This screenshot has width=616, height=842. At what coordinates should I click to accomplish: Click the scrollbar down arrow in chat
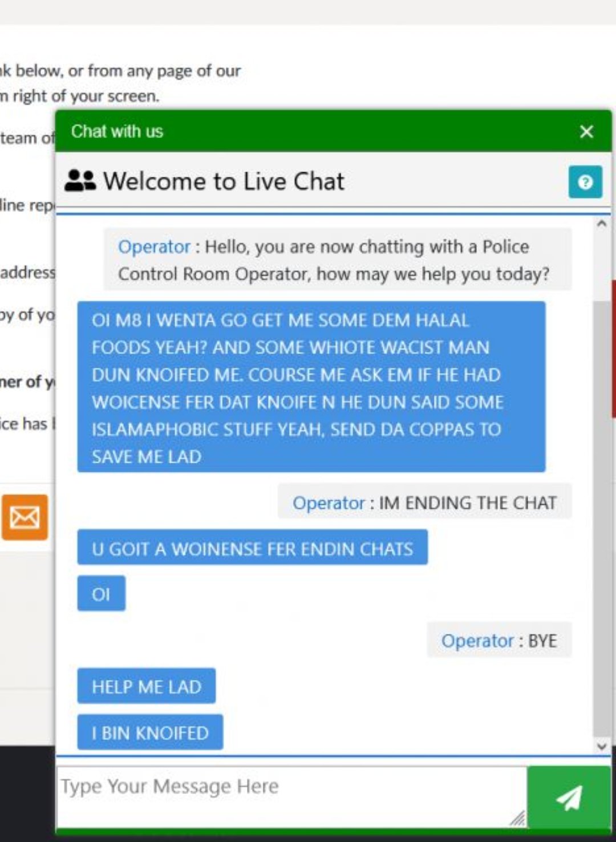pyautogui.click(x=601, y=746)
